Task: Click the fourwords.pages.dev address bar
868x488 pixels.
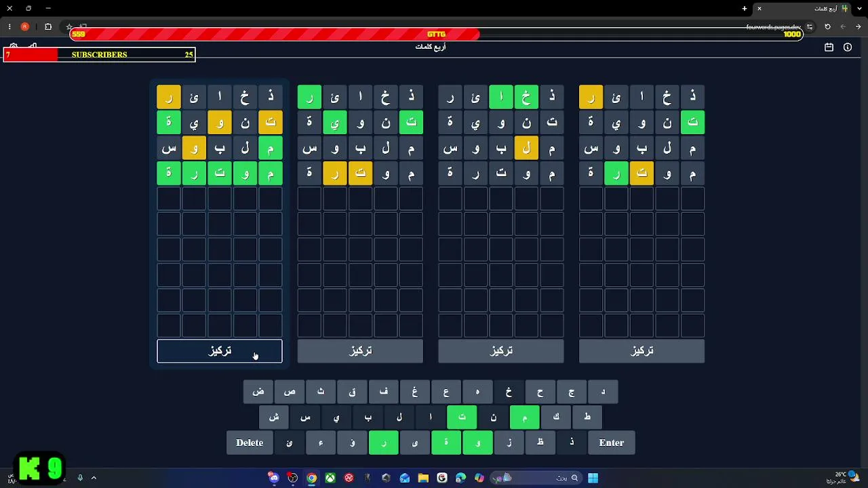Action: [x=774, y=27]
